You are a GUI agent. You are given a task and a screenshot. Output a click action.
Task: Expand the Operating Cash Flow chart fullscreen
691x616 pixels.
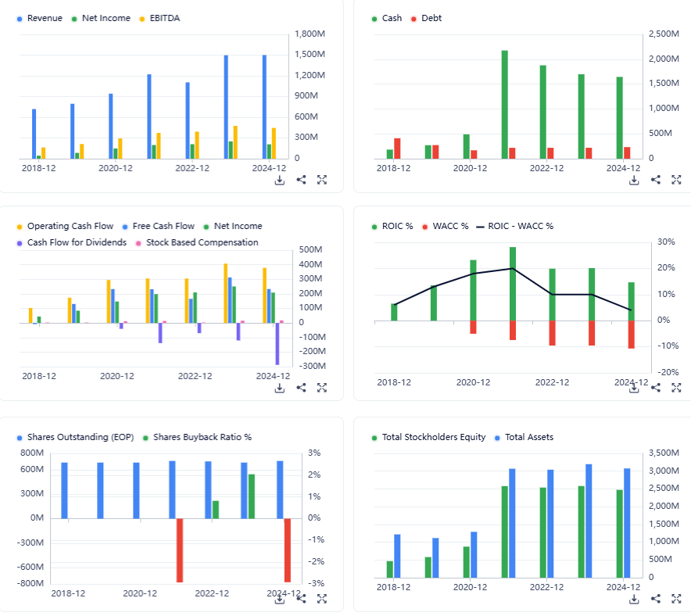322,388
